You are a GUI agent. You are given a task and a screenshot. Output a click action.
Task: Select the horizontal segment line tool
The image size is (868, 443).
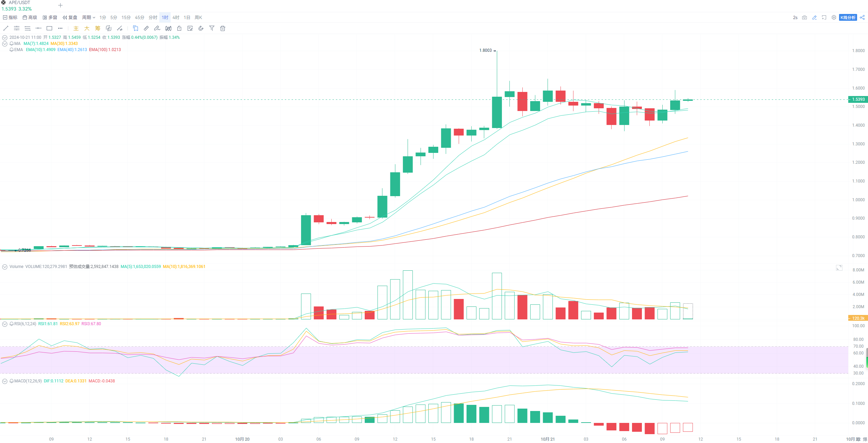click(x=38, y=28)
